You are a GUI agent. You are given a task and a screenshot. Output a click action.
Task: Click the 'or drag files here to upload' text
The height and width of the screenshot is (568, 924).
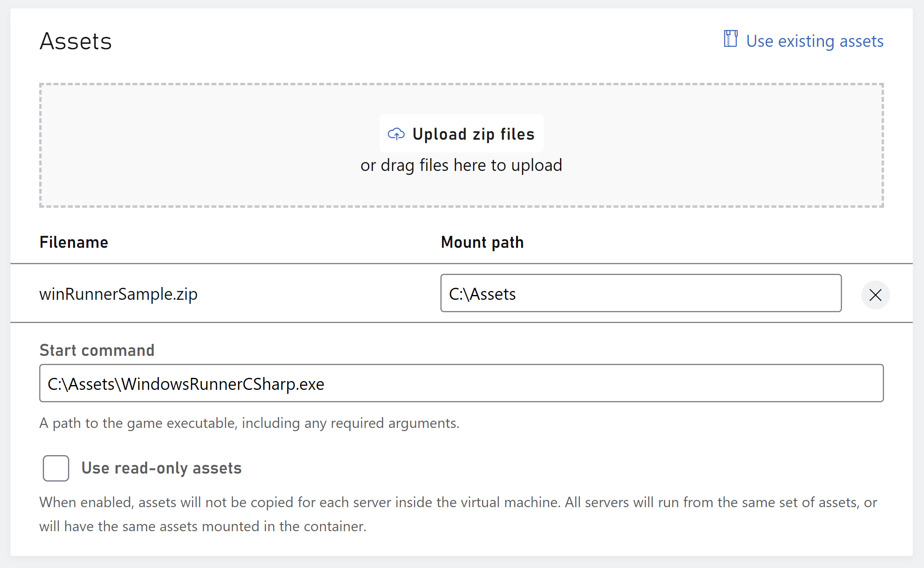click(461, 165)
